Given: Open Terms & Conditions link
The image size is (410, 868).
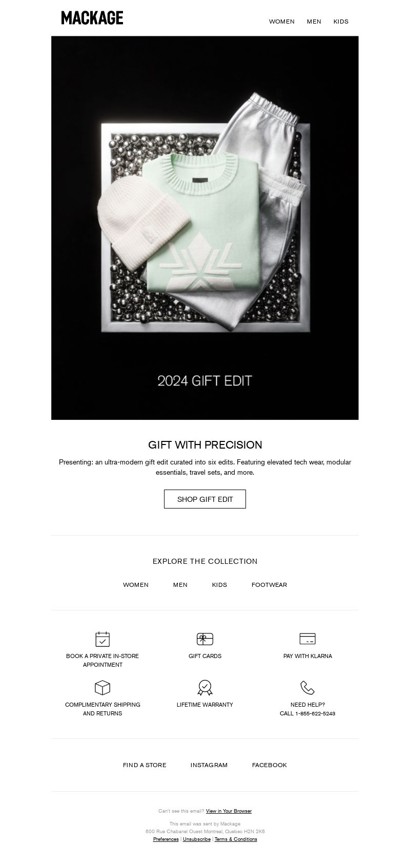Looking at the screenshot, I should pos(236,839).
